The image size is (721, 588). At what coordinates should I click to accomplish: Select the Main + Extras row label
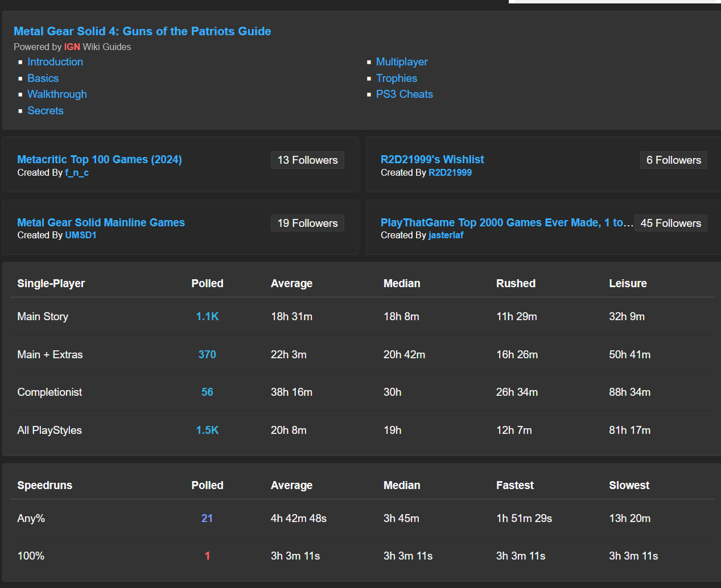50,355
